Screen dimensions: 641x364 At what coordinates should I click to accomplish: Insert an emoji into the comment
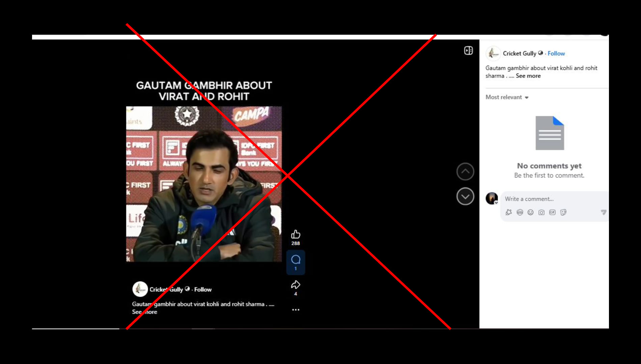(530, 212)
